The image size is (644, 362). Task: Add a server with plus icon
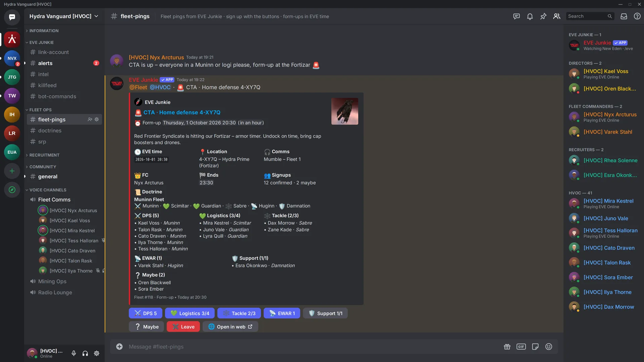(x=12, y=171)
